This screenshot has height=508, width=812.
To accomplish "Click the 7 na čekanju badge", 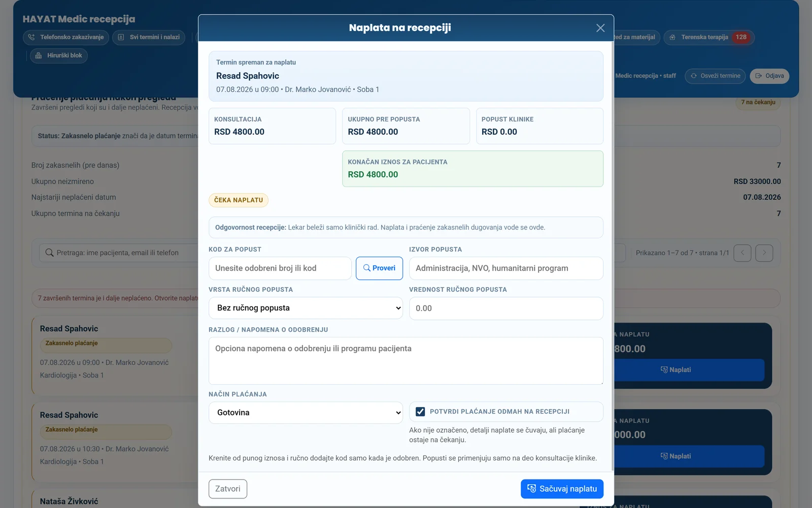I will point(758,102).
